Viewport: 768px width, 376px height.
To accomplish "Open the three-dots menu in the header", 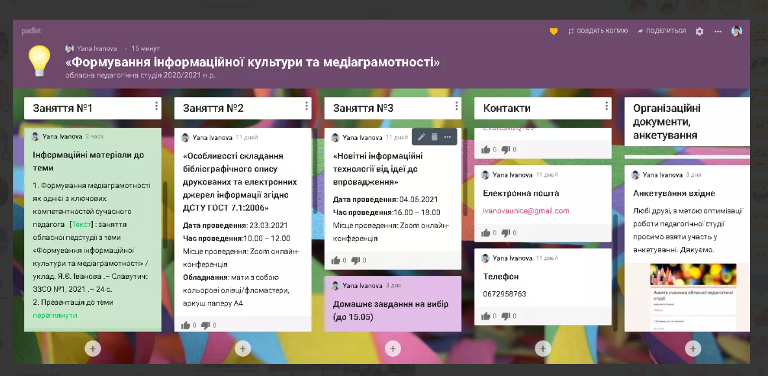I will coord(718,31).
